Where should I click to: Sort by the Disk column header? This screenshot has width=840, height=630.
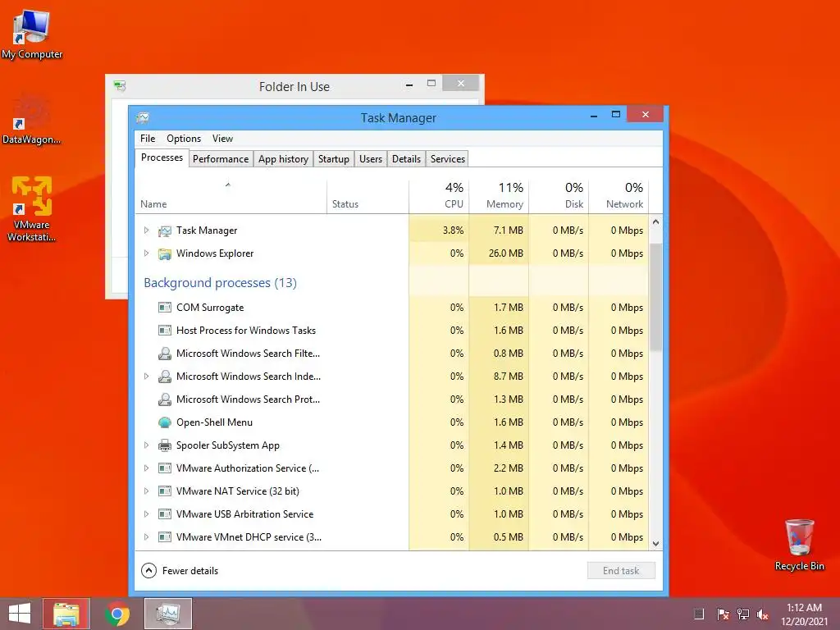pos(559,197)
